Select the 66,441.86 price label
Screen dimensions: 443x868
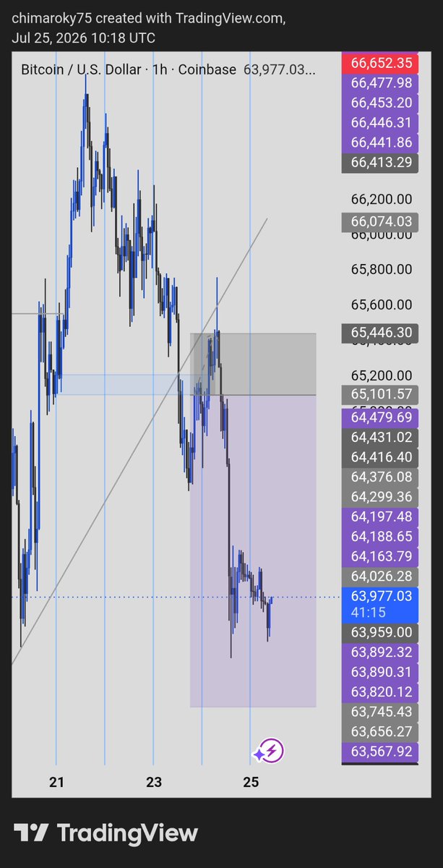click(x=380, y=142)
